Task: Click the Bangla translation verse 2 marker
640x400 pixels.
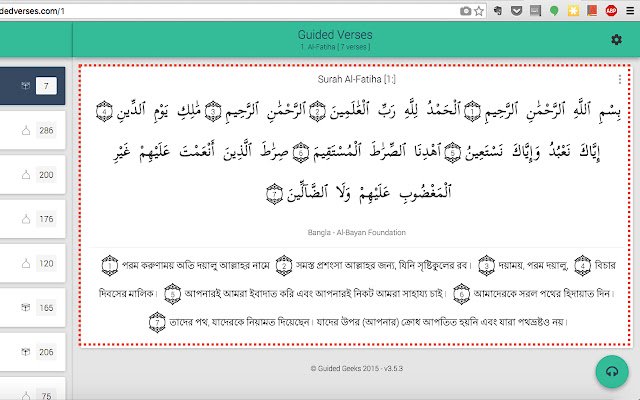Action: (284, 265)
